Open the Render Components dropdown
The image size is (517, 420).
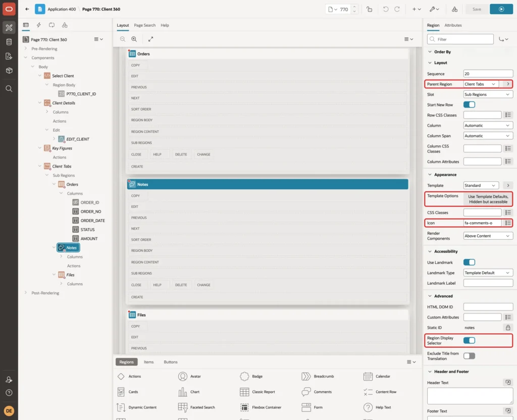488,236
